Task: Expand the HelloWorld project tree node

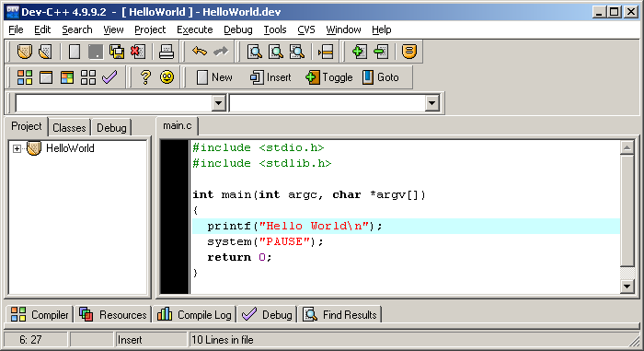Action: [x=17, y=148]
